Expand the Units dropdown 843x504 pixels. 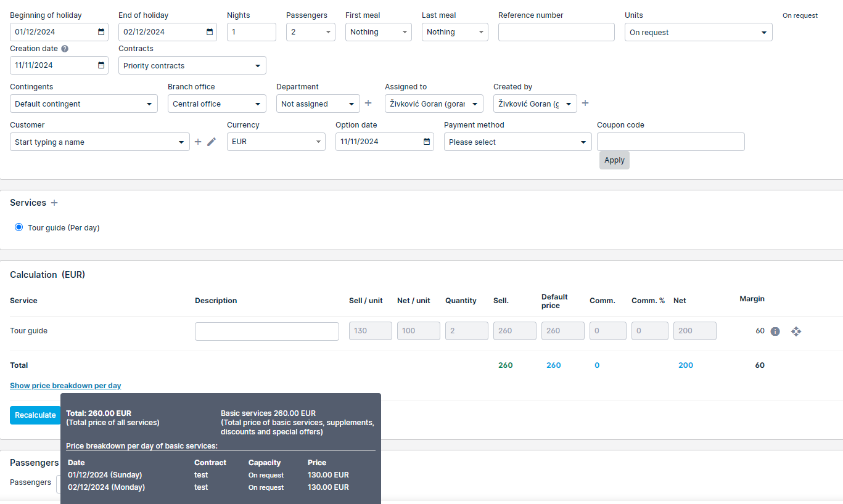(699, 32)
